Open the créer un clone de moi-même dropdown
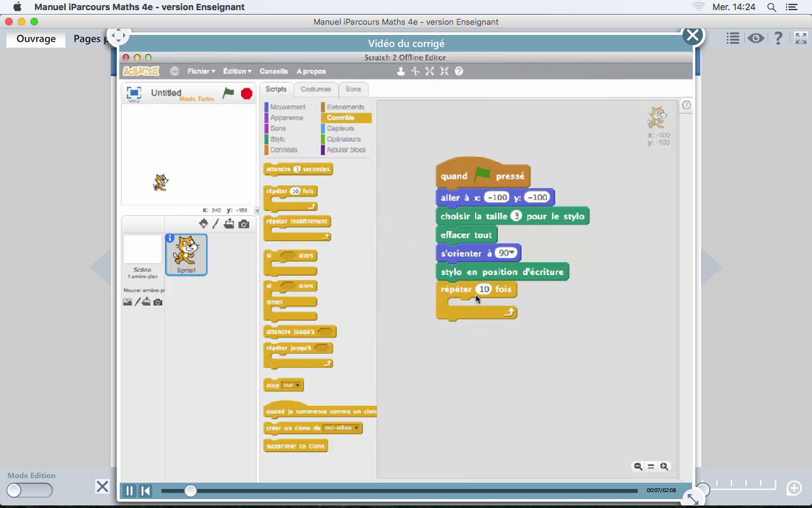 coord(341,428)
